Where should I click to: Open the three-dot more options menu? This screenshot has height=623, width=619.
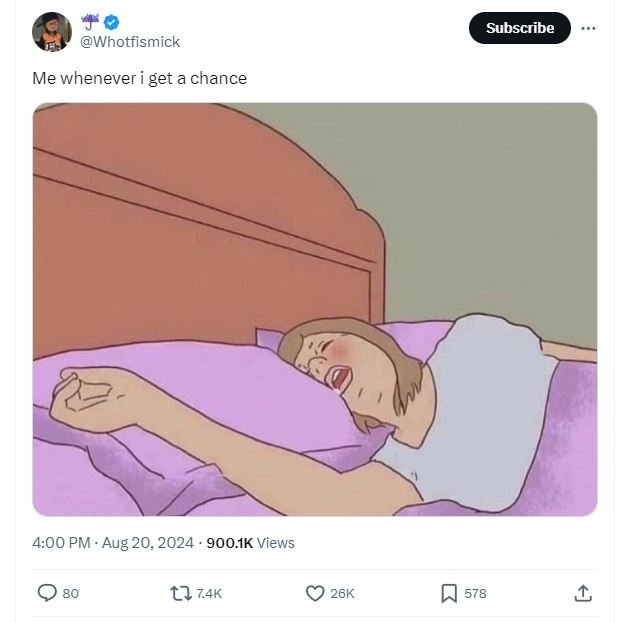[588, 27]
